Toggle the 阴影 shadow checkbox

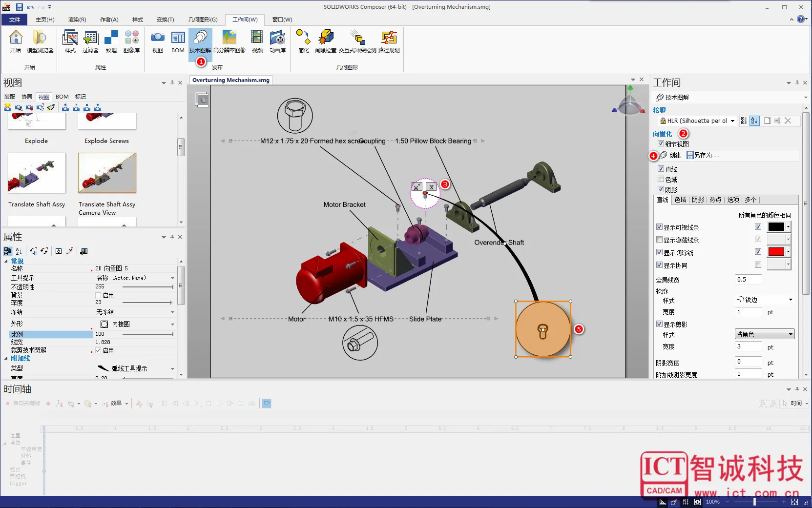[661, 189]
